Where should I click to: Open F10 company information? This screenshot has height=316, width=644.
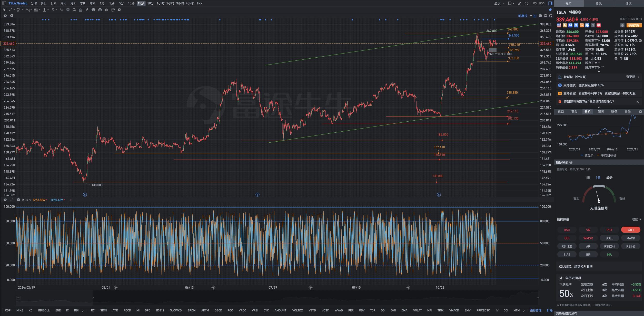click(x=542, y=3)
